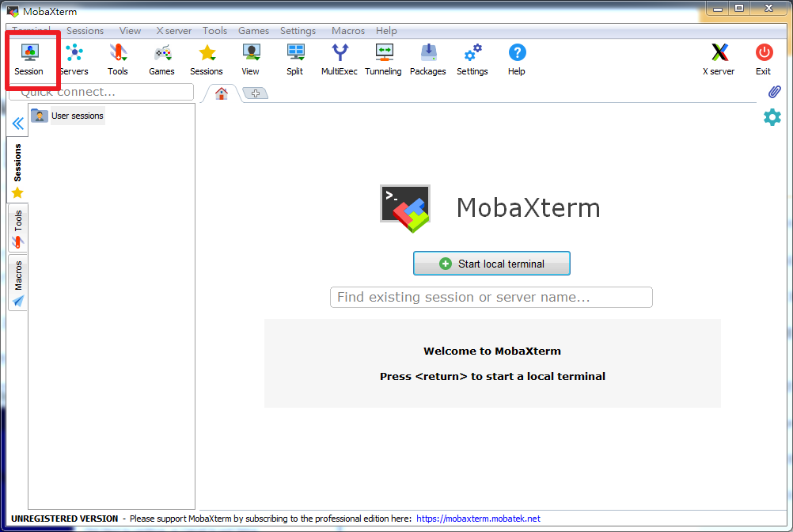Open the View menu in menu bar
793x532 pixels.
pos(130,31)
